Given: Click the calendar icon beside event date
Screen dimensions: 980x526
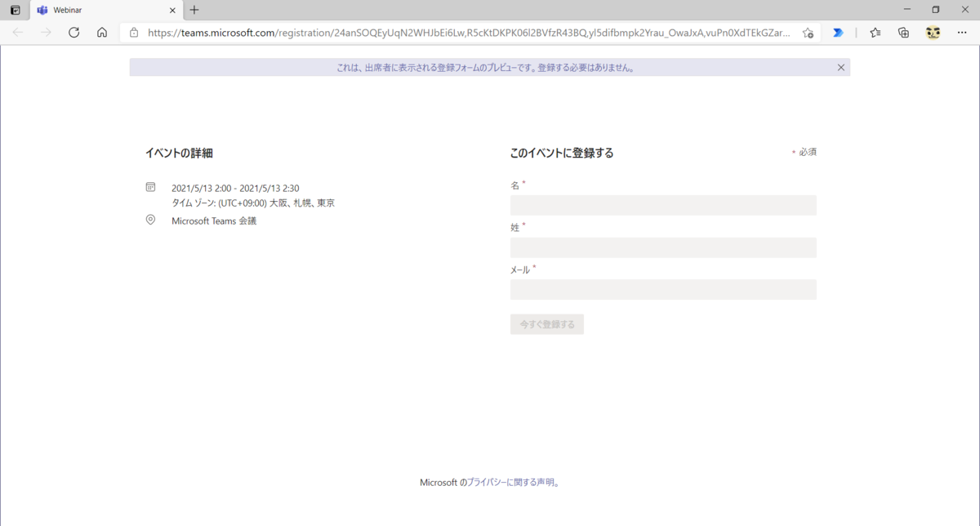Looking at the screenshot, I should coord(150,187).
